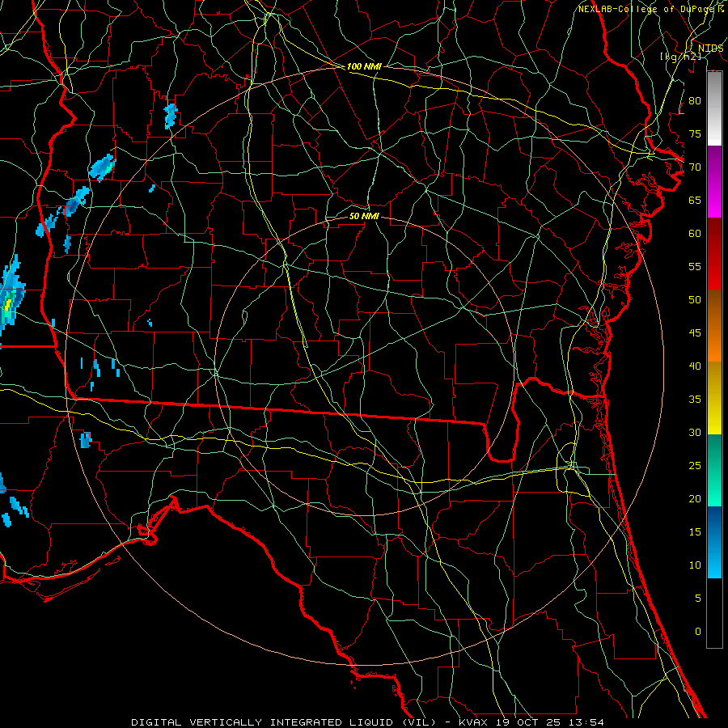728x728 pixels.
Task: Click the "55" value on the VIL scale
Action: pyautogui.click(x=695, y=266)
